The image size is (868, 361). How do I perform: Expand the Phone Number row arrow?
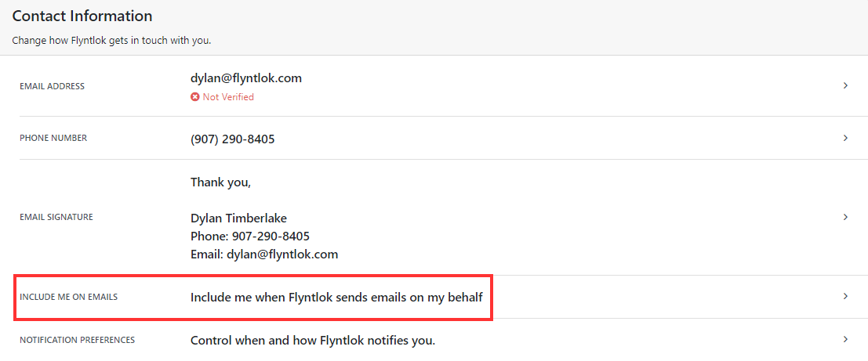[845, 138]
